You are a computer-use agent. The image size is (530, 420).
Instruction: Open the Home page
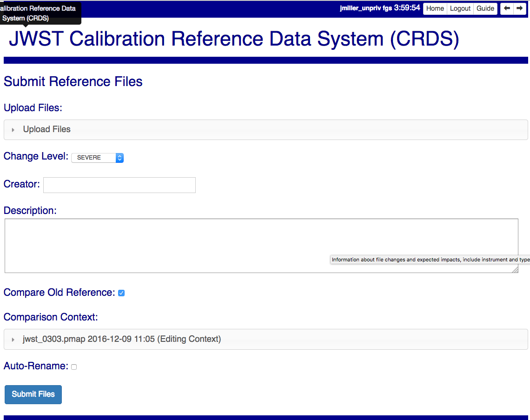pos(435,8)
